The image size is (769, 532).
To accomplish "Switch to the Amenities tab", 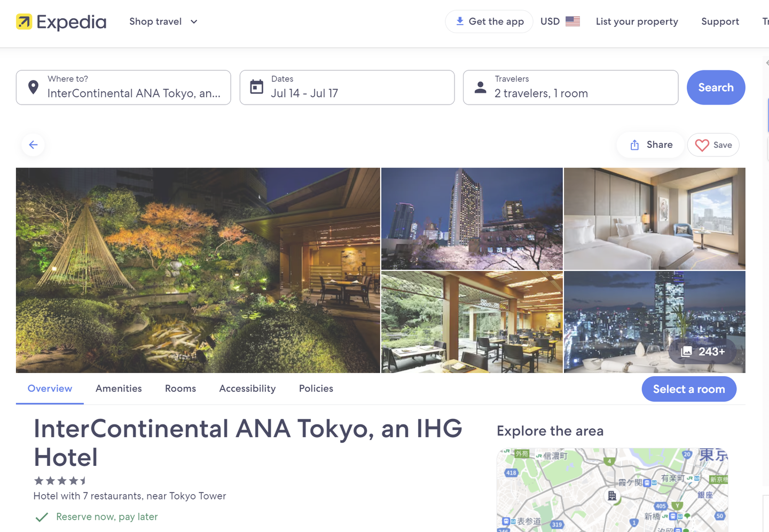I will tap(119, 389).
